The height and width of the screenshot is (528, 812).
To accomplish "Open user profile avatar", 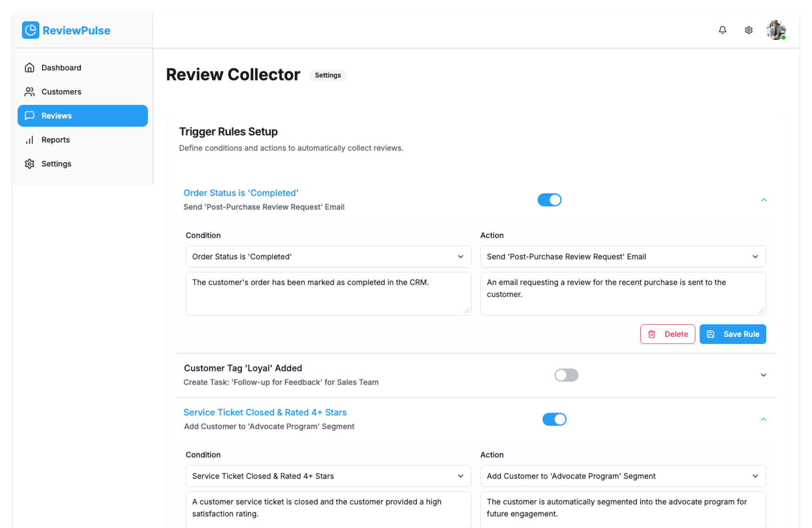I will pyautogui.click(x=776, y=30).
